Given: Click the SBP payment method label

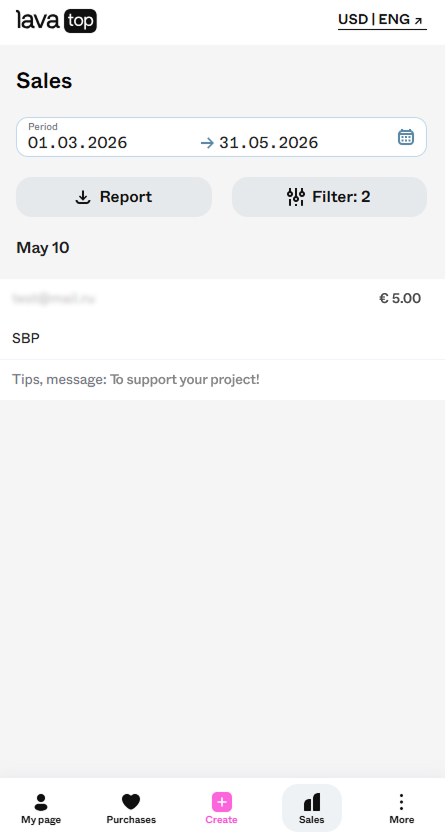Looking at the screenshot, I should tap(26, 338).
